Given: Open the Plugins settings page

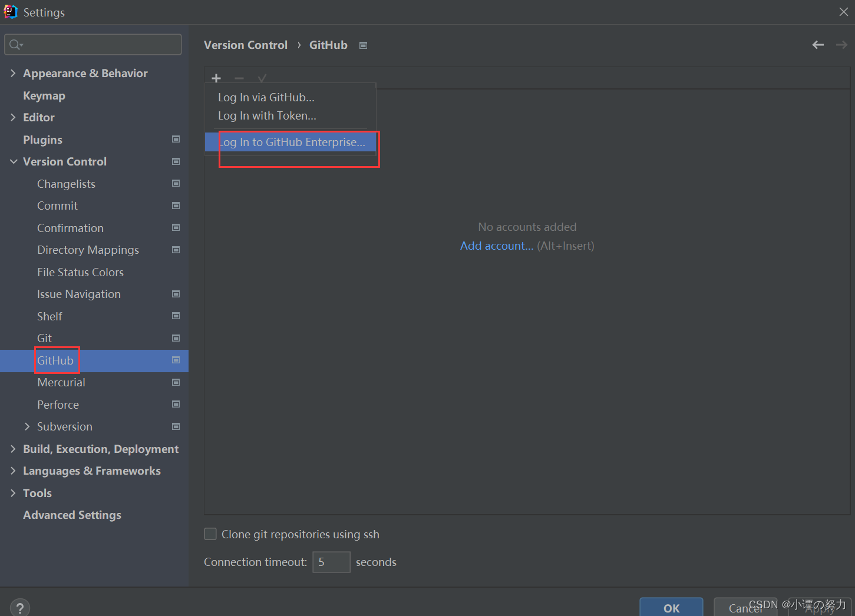Looking at the screenshot, I should (42, 140).
